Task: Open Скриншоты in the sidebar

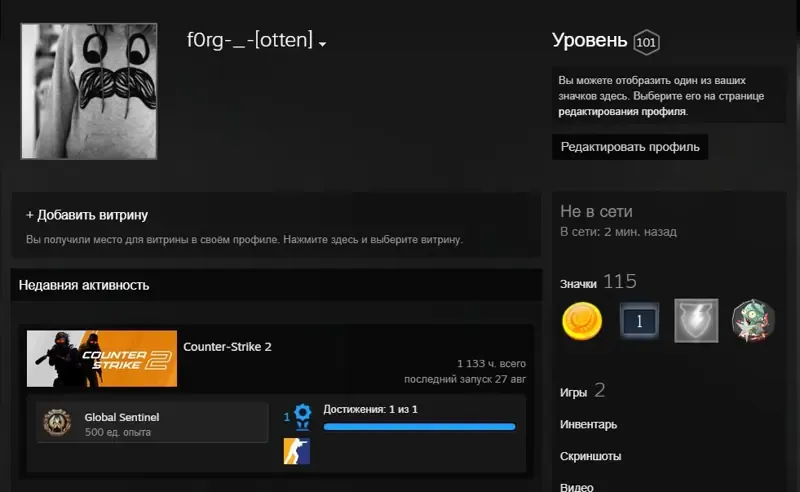Action: pos(590,456)
